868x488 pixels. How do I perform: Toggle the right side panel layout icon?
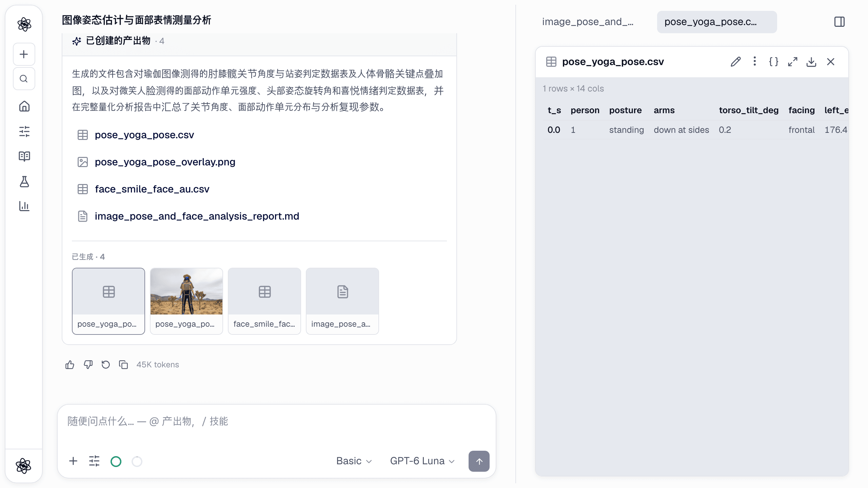coord(840,22)
